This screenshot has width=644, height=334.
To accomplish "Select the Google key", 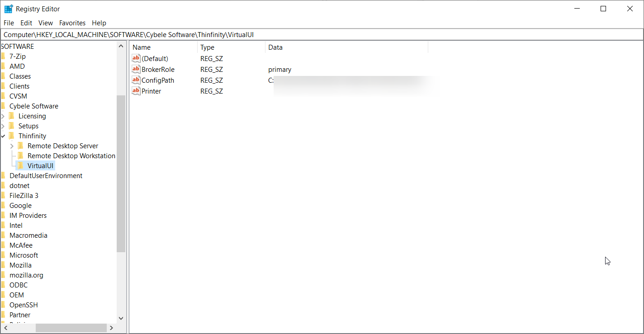I will click(20, 205).
